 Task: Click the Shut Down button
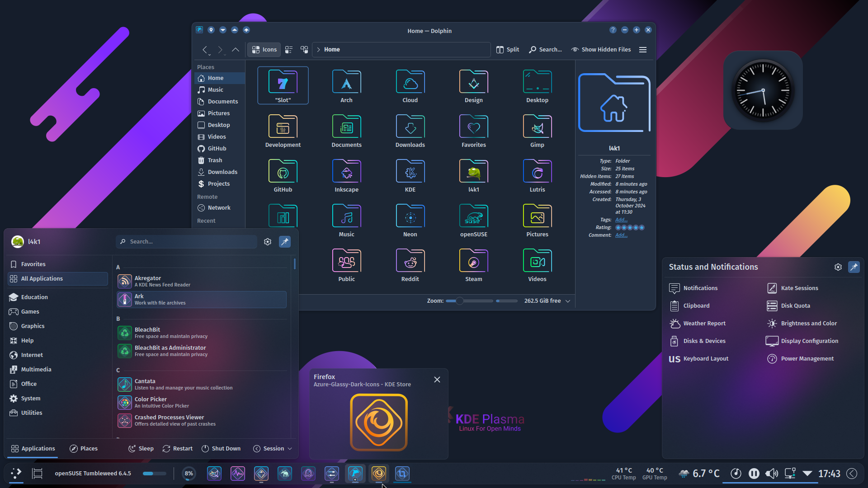click(221, 449)
